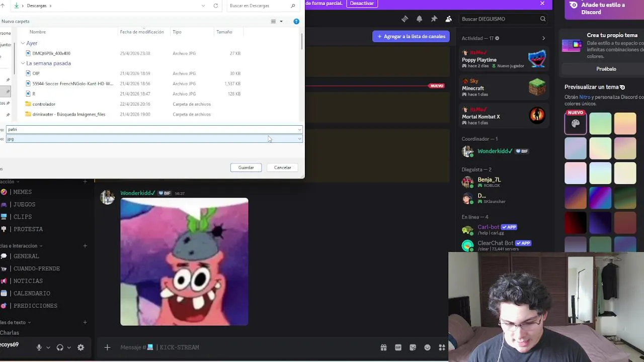Open the sticker picker icon
This screenshot has height=362, width=644.
click(x=413, y=347)
